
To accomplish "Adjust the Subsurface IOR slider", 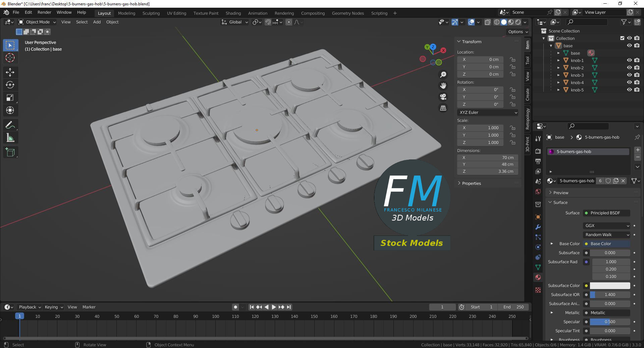I will click(x=610, y=295).
